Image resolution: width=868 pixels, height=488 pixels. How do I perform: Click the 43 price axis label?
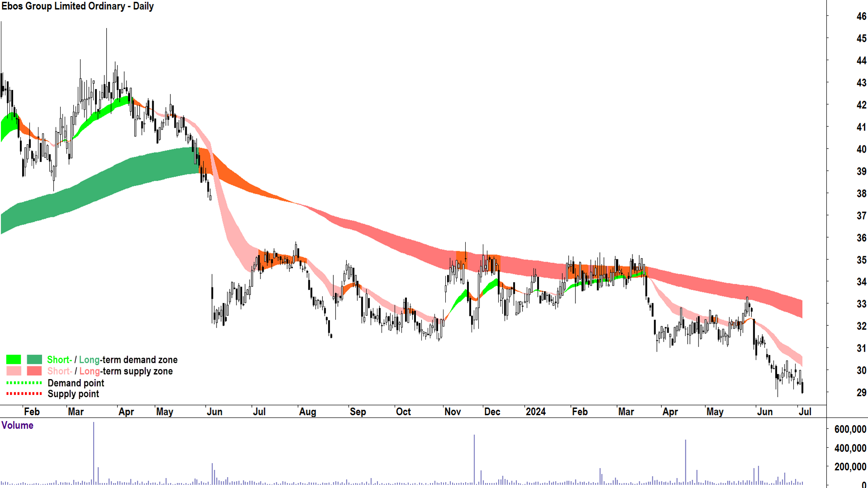pos(861,83)
